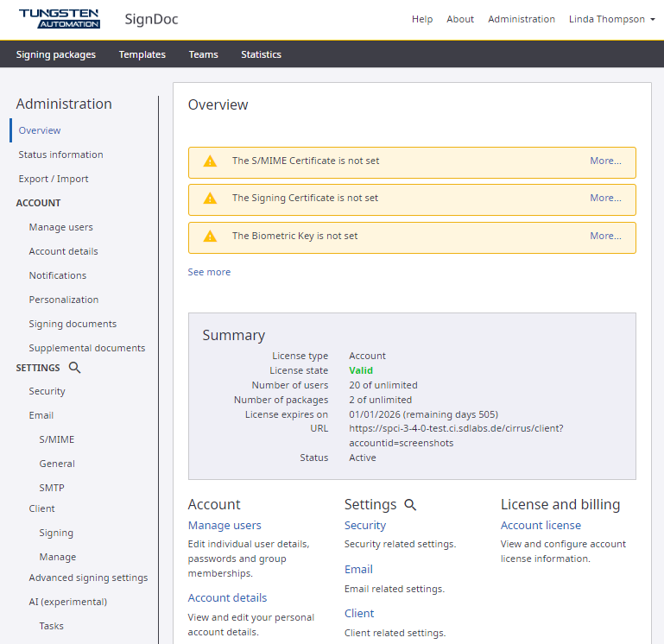Select Status information in sidebar
The width and height of the screenshot is (664, 644).
tap(60, 155)
